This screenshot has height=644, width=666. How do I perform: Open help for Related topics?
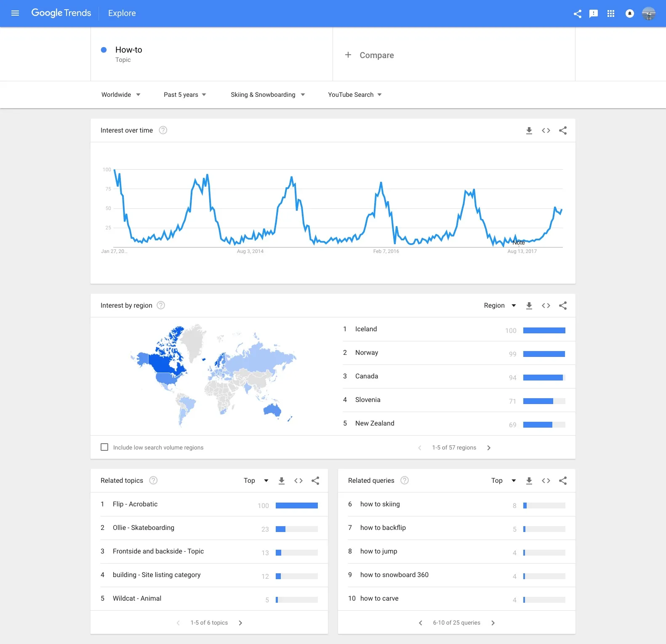point(154,480)
